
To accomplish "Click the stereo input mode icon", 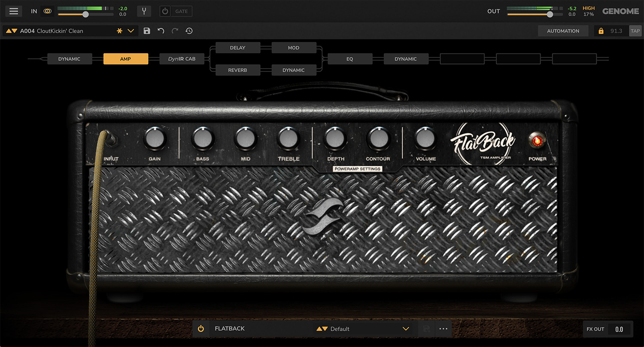I will 48,11.
